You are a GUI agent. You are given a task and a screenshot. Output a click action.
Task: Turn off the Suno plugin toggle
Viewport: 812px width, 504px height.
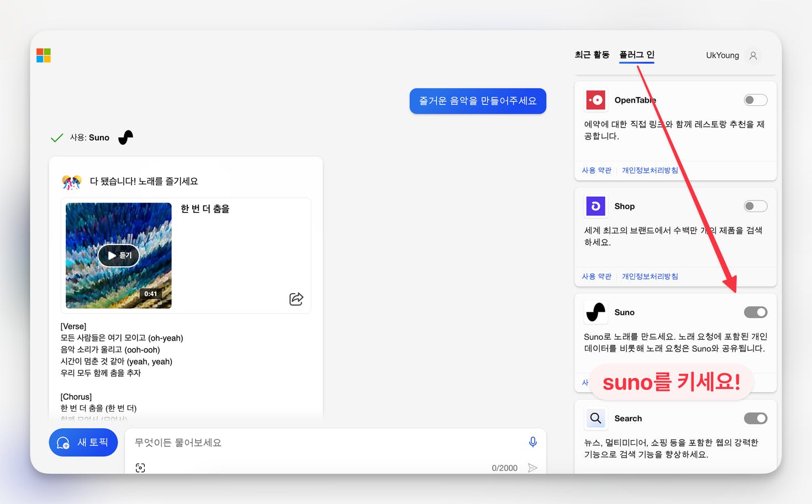click(x=756, y=312)
